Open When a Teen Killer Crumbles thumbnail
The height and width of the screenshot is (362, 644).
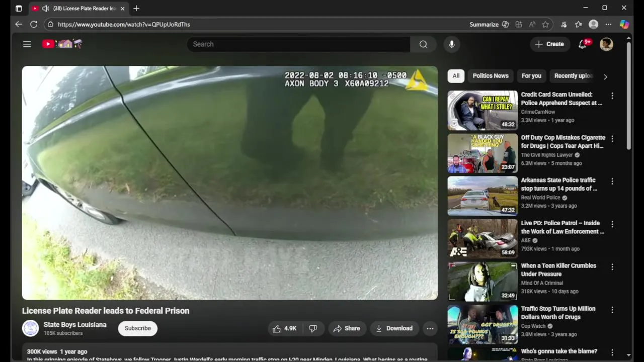pos(482,282)
